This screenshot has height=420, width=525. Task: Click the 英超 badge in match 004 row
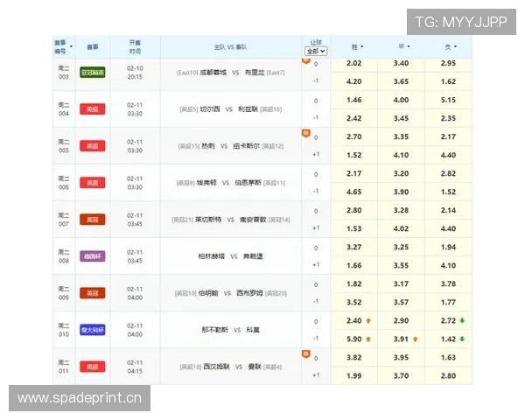click(x=93, y=109)
